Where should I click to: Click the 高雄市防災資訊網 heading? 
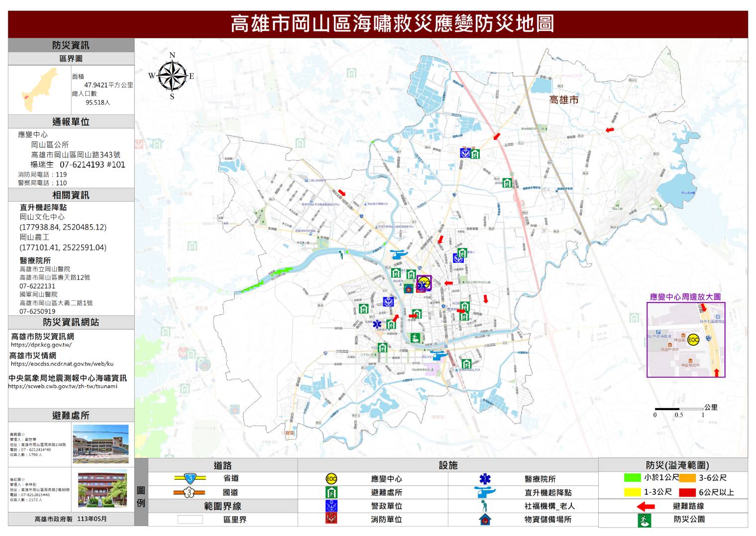point(42,336)
